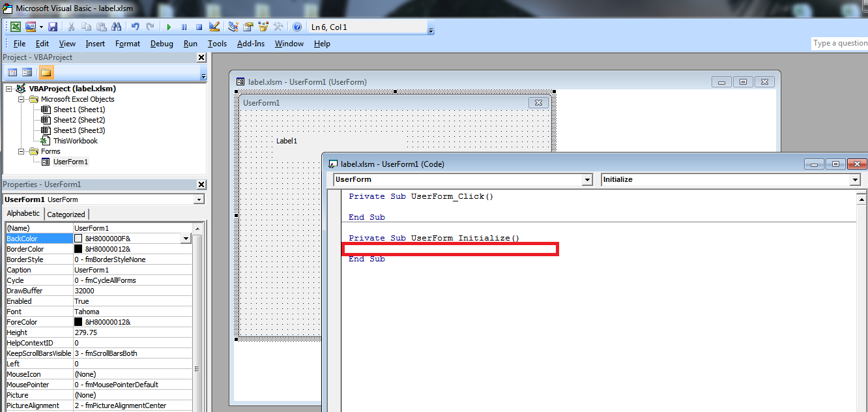Close the Properties - UserForm1 panel
Image resolution: width=868 pixels, height=412 pixels.
(201, 184)
